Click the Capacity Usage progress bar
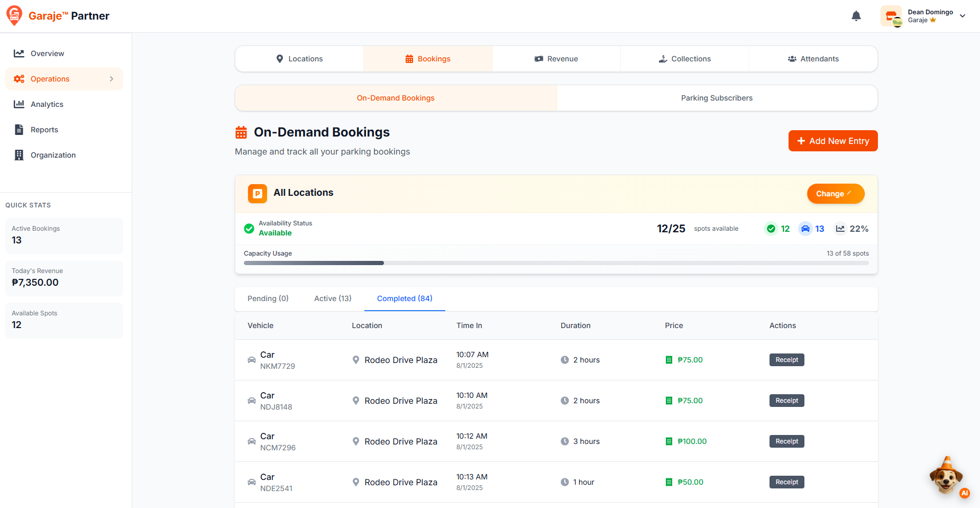980x508 pixels. (556, 263)
